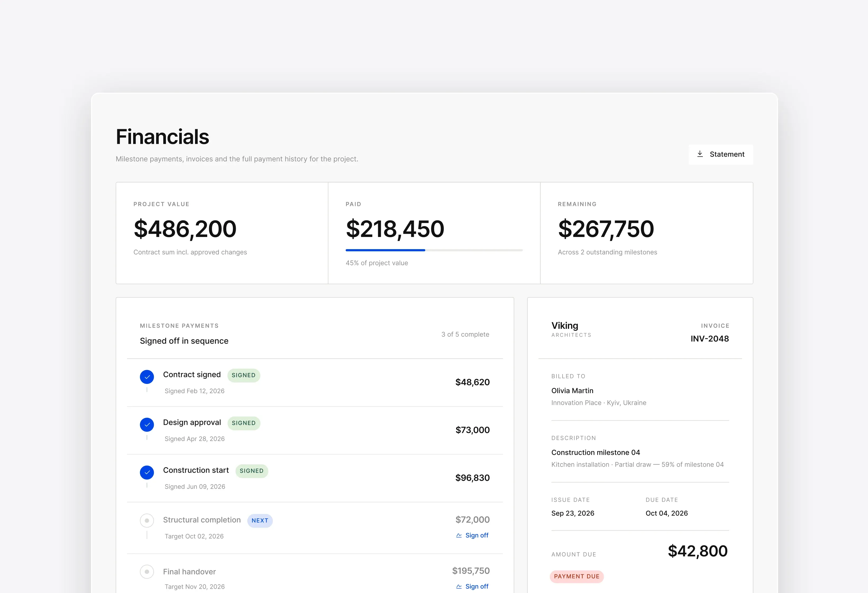
Task: Click the signature icon under $72,000
Action: coord(459,536)
